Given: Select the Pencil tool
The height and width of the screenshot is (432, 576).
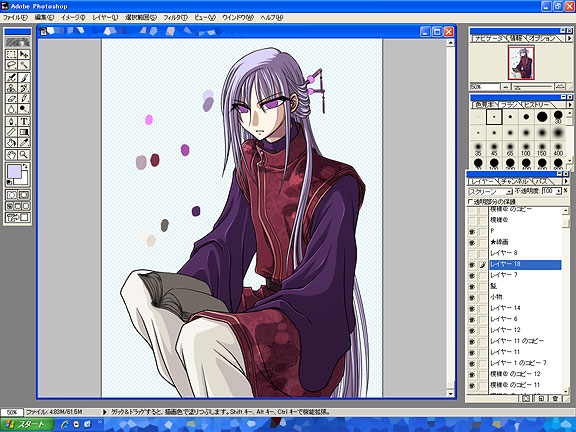Looking at the screenshot, I should pyautogui.click(x=24, y=98).
